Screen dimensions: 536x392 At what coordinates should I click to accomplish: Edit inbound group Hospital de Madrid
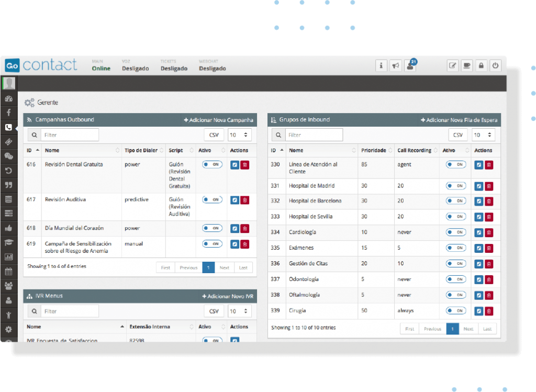479,186
